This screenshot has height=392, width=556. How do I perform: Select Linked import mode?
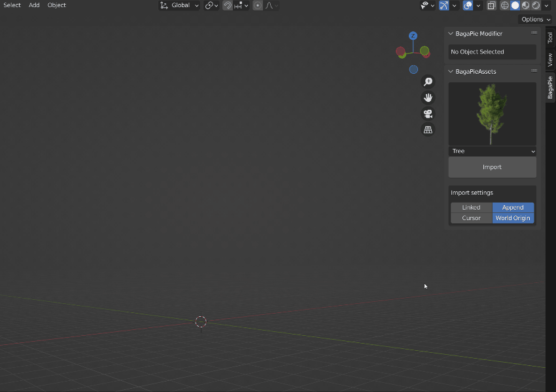coord(471,207)
